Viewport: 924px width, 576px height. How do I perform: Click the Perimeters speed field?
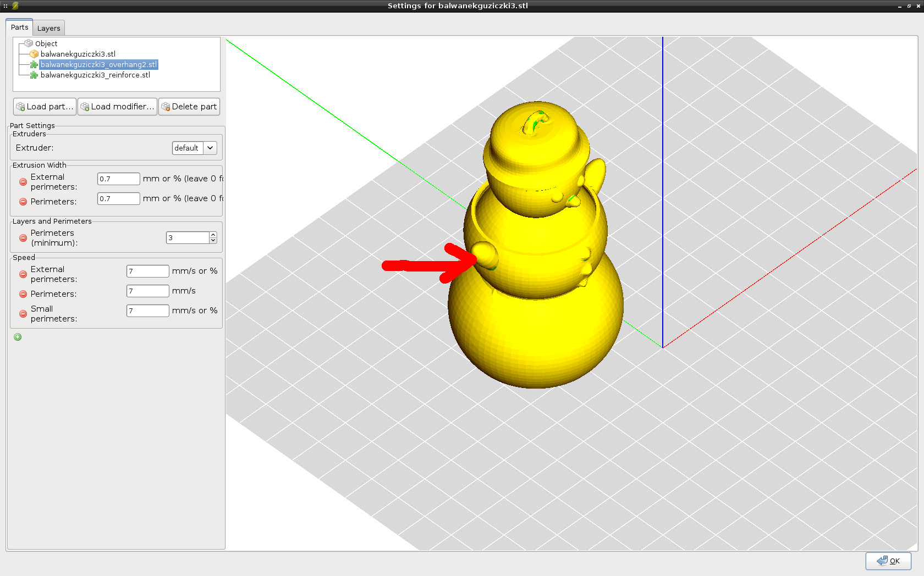pyautogui.click(x=148, y=291)
